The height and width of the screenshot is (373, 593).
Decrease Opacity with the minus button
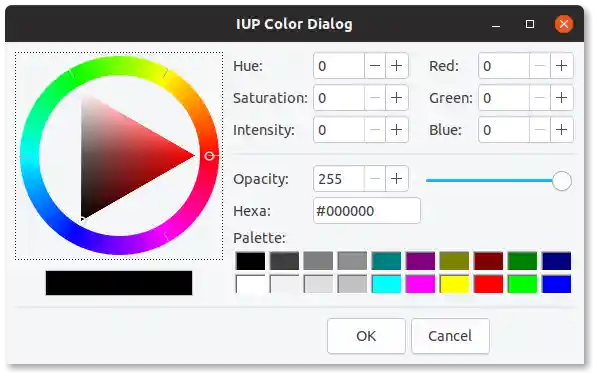point(375,179)
